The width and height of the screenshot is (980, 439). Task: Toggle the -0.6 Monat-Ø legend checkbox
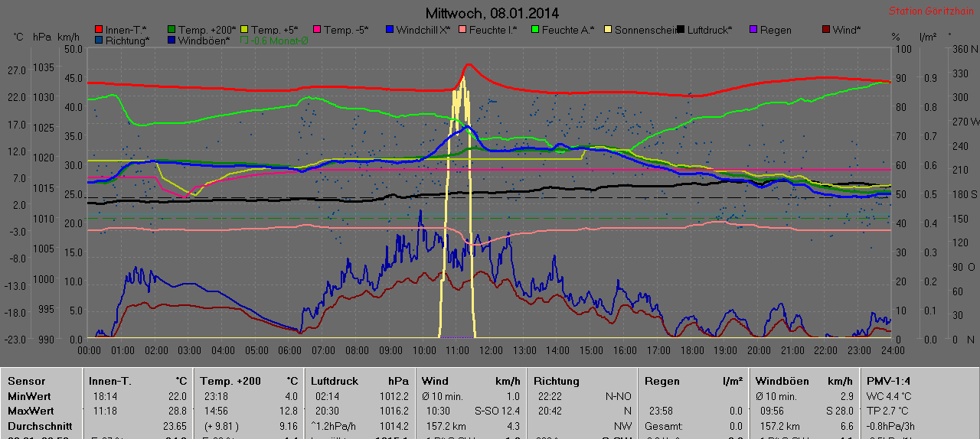click(245, 41)
